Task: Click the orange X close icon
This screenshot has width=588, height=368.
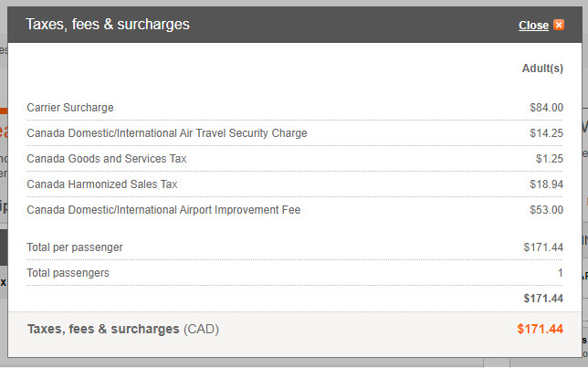Action: (x=559, y=26)
